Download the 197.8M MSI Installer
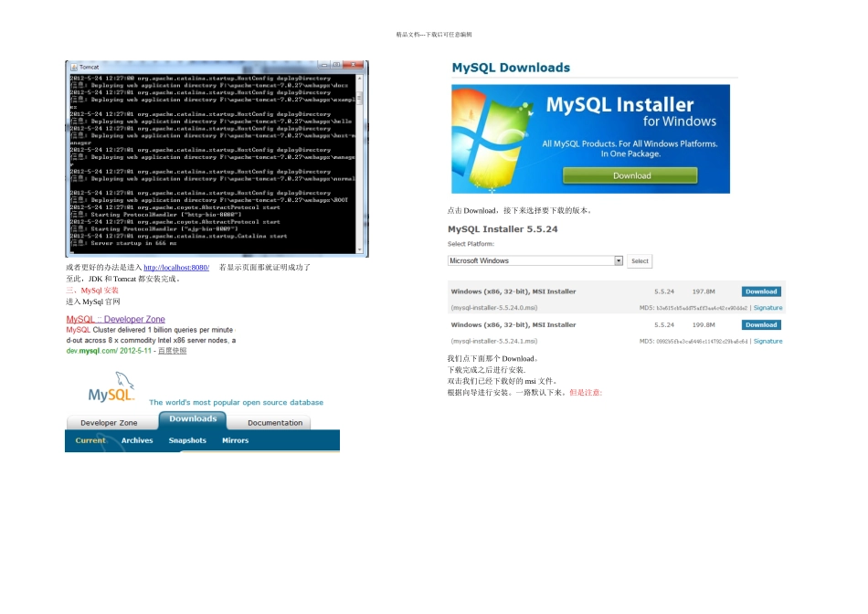 tap(761, 291)
